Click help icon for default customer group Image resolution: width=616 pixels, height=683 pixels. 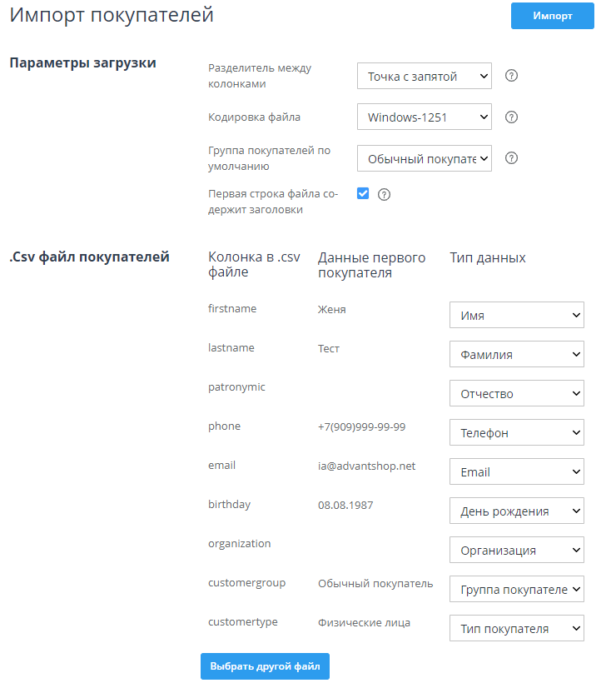pyautogui.click(x=512, y=157)
